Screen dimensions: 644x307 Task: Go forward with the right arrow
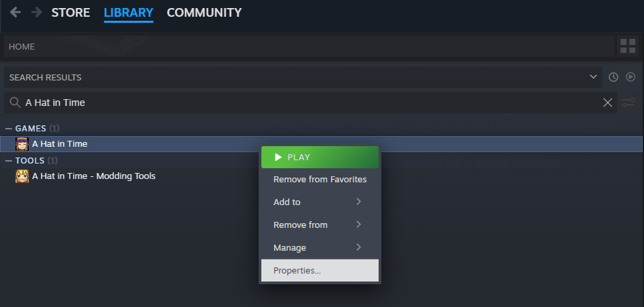click(x=37, y=12)
